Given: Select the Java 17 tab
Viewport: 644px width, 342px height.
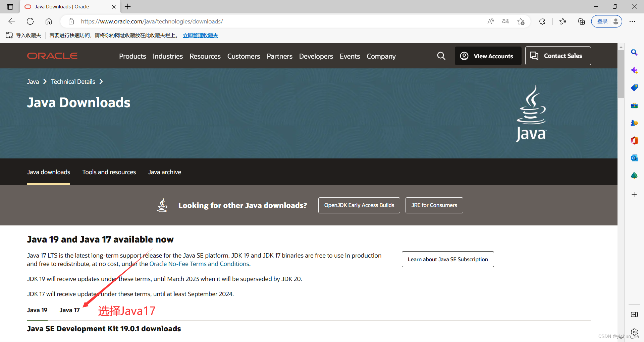Looking at the screenshot, I should 70,310.
